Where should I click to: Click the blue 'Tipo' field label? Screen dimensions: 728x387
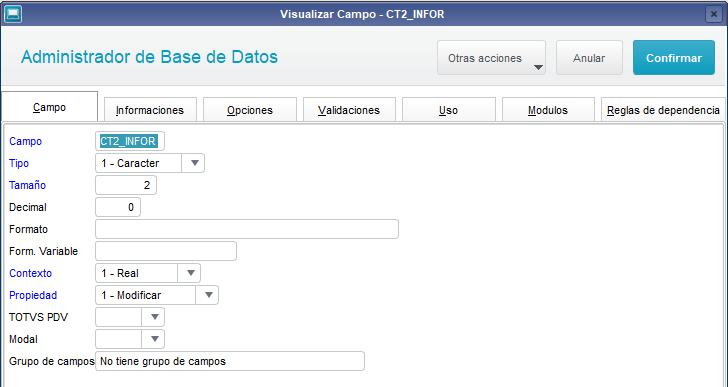19,163
